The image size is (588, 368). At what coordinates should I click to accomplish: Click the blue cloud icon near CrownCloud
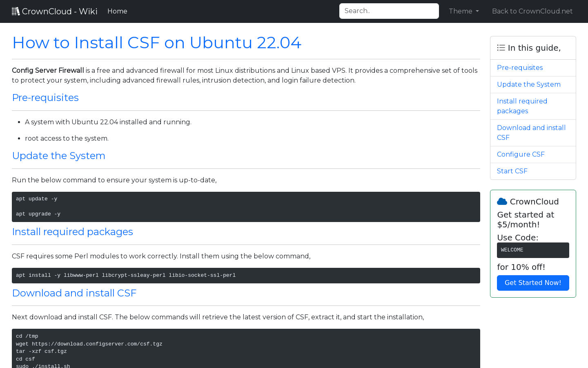coord(502,201)
